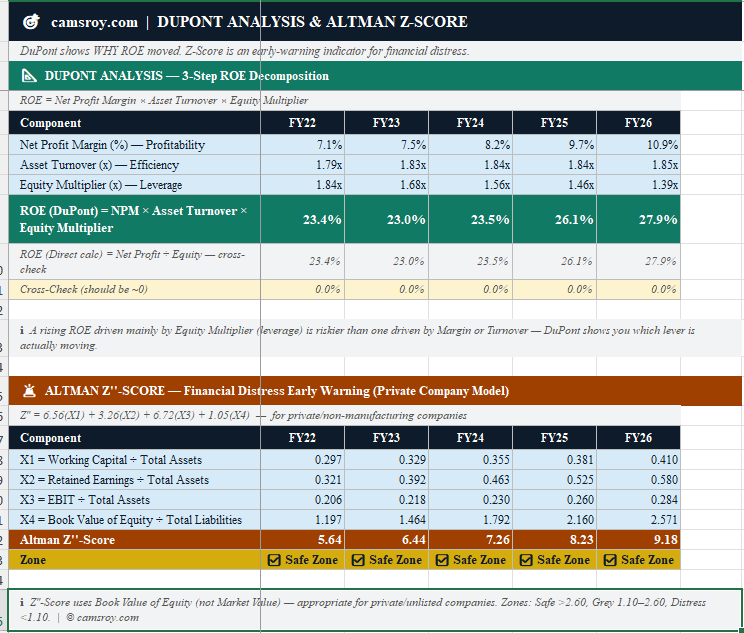
Task: Select the 0.525 X2 value cell
Action: pos(554,480)
